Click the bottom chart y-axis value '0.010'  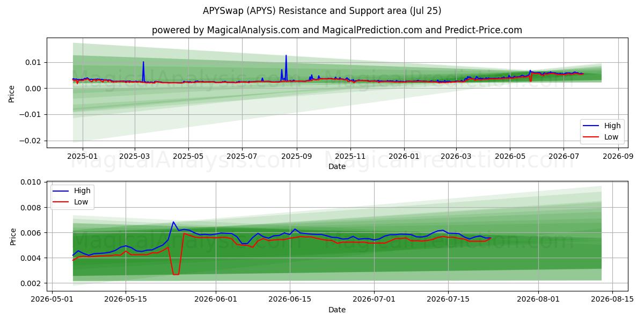point(32,182)
